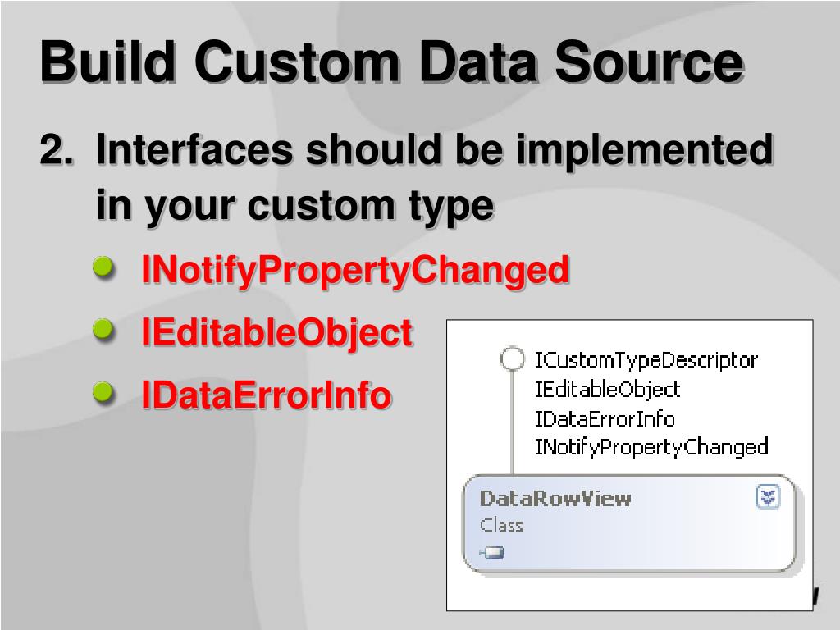Click INotifyPropertyChanged in the class diagram

tap(651, 447)
